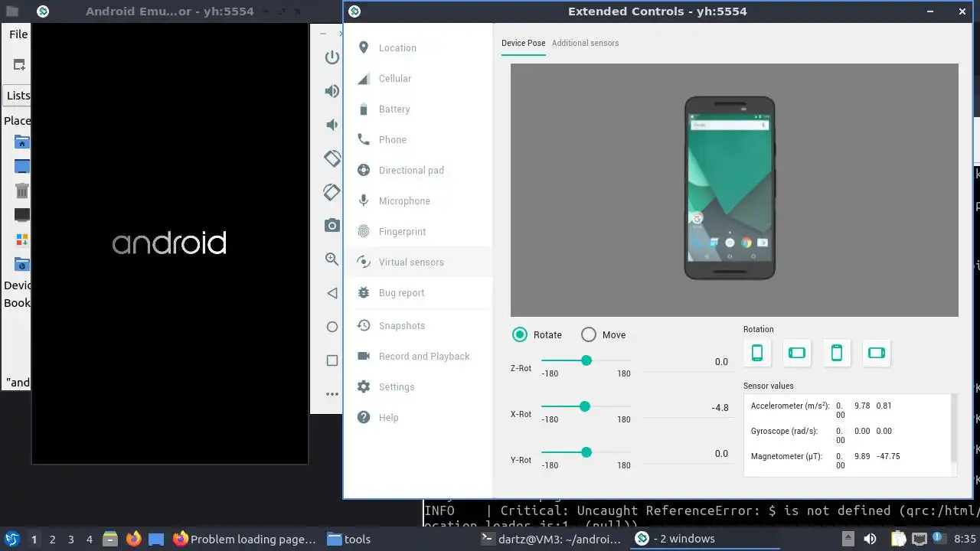Screen dimensions: 980x551
Task: Set rotation to portrait with first rotation icon
Action: [x=757, y=353]
